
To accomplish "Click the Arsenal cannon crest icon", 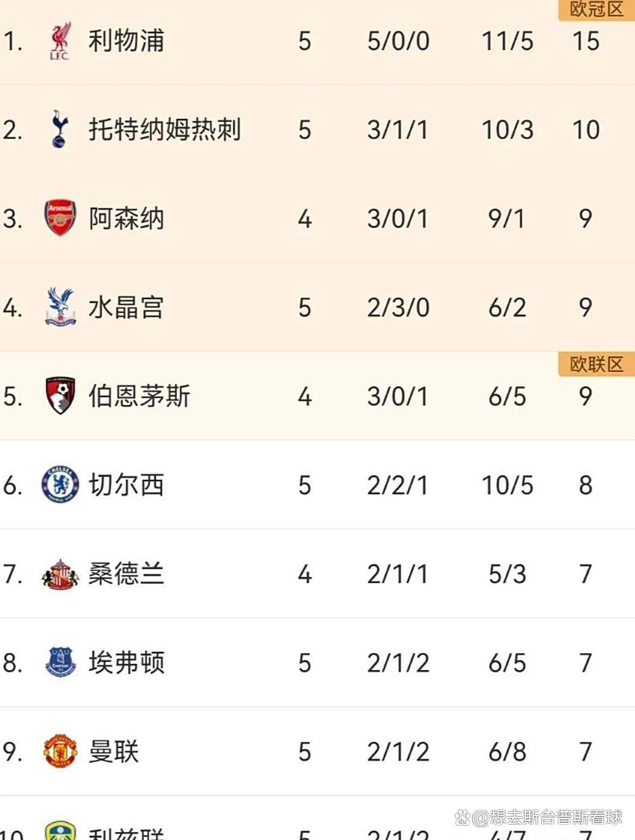I will (x=60, y=218).
